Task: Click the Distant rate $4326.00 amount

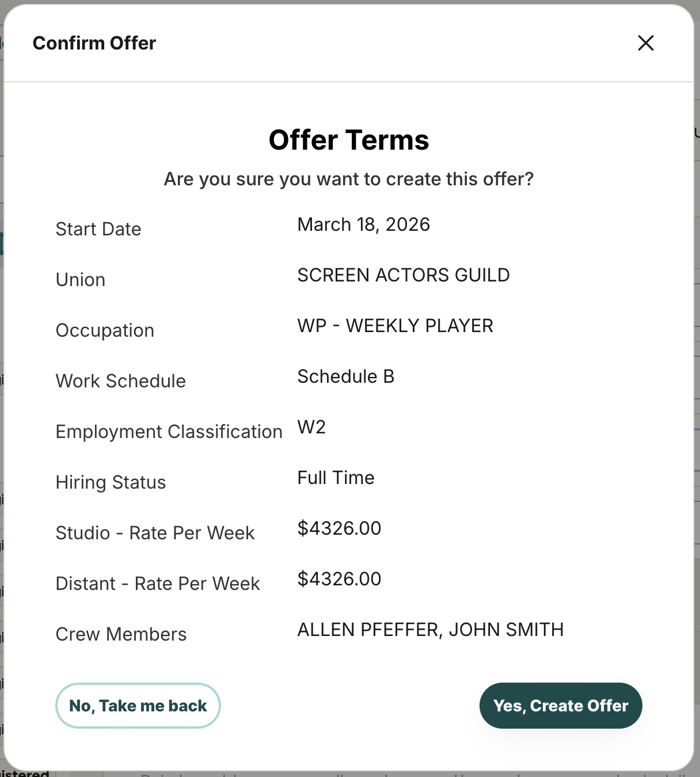Action: coord(339,579)
